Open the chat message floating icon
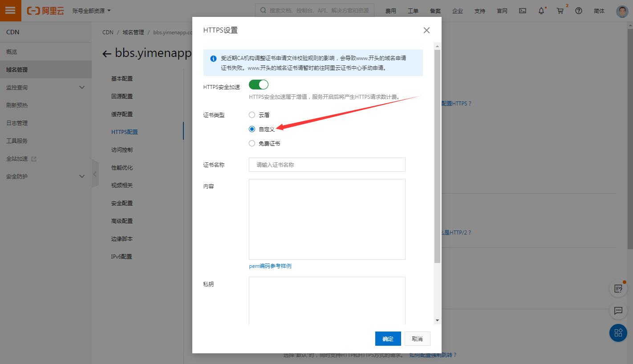633x364 pixels. click(618, 311)
